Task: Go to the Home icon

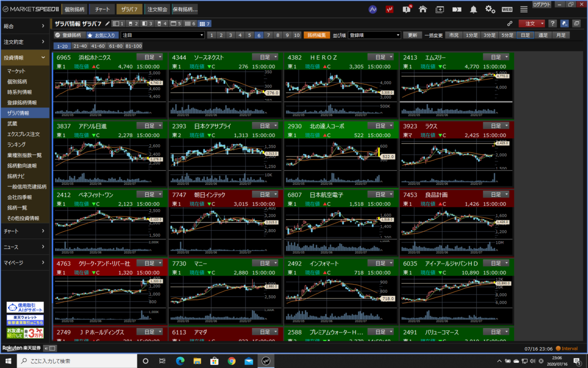Action: [423, 9]
